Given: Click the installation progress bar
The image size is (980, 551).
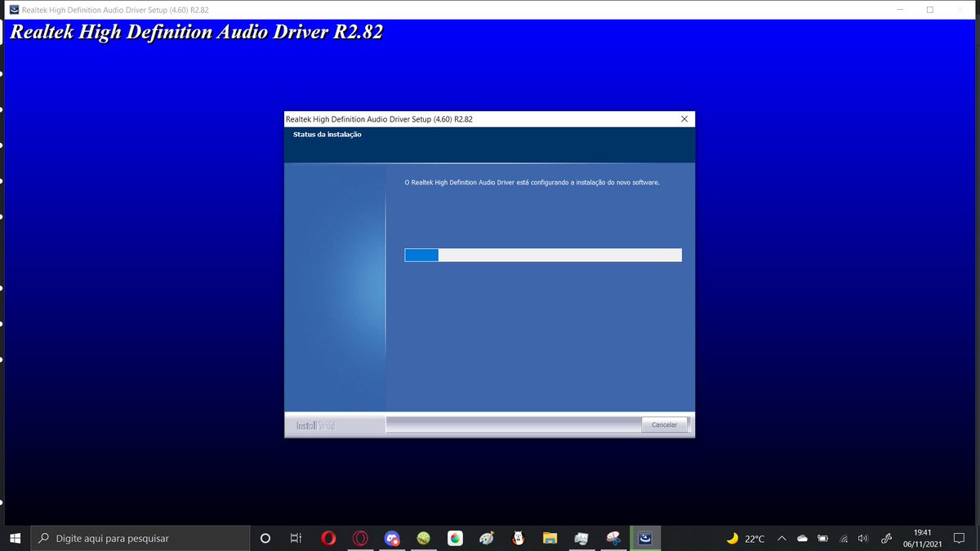Looking at the screenshot, I should (543, 256).
